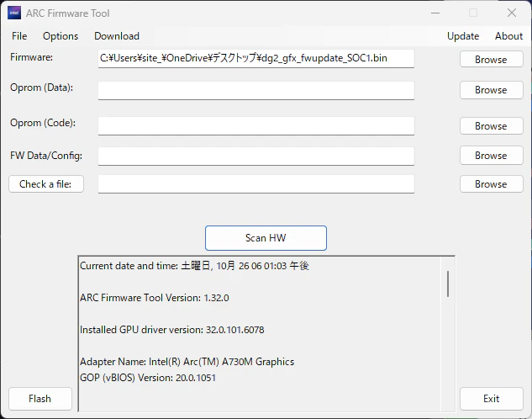
Task: Browse for a file to check
Action: point(492,184)
